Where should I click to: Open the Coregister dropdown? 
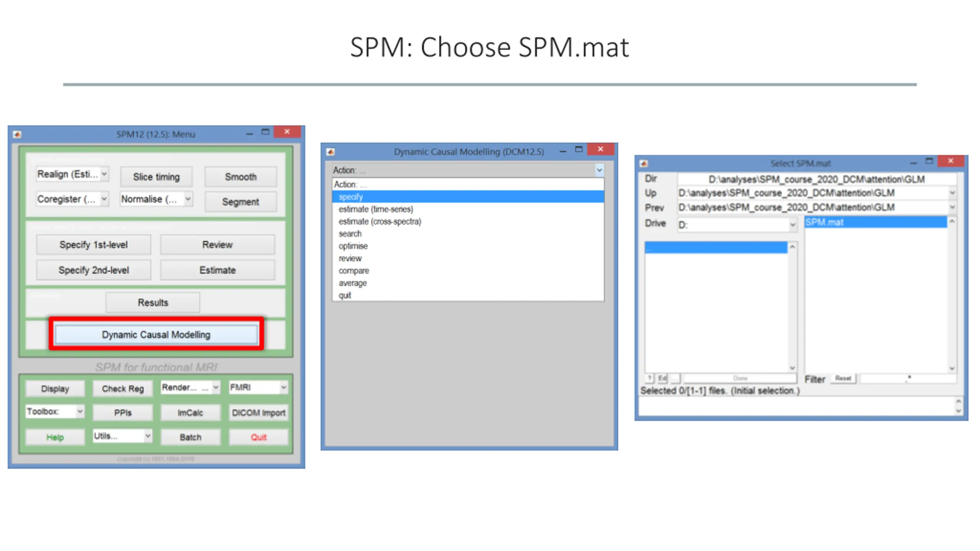(x=72, y=199)
